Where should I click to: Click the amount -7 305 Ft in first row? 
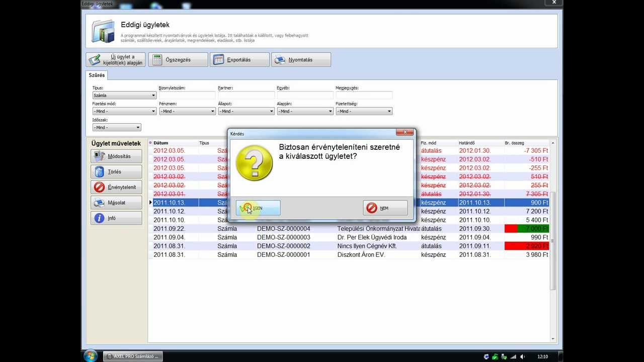[x=536, y=151]
